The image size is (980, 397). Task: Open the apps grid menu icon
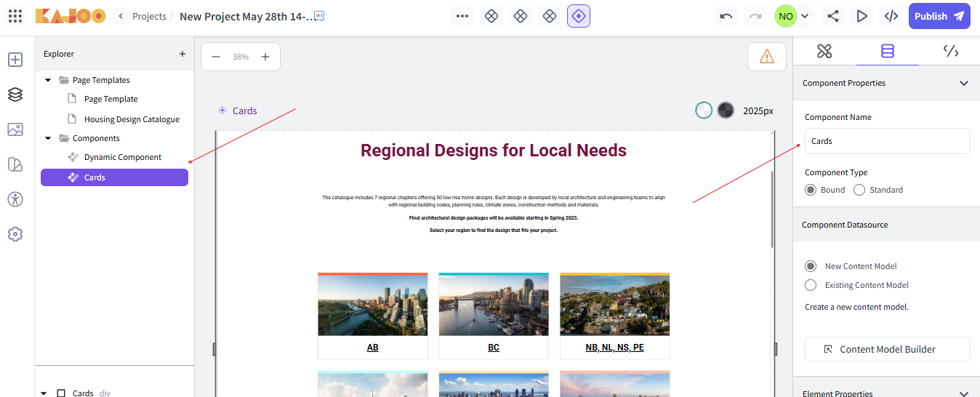[15, 16]
